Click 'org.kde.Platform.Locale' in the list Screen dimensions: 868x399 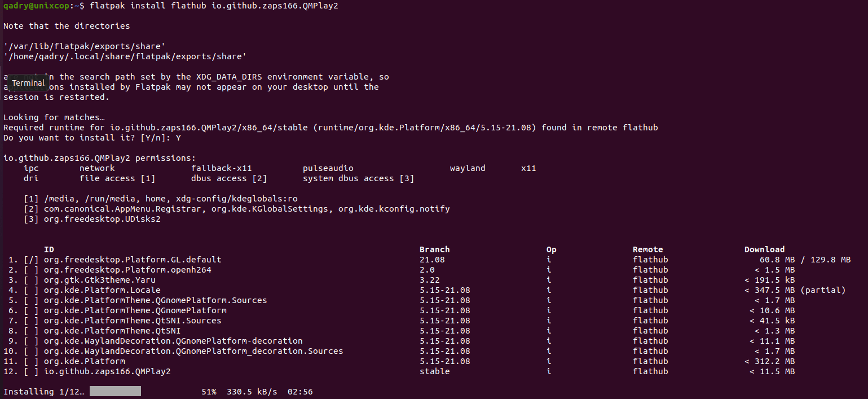(x=102, y=290)
